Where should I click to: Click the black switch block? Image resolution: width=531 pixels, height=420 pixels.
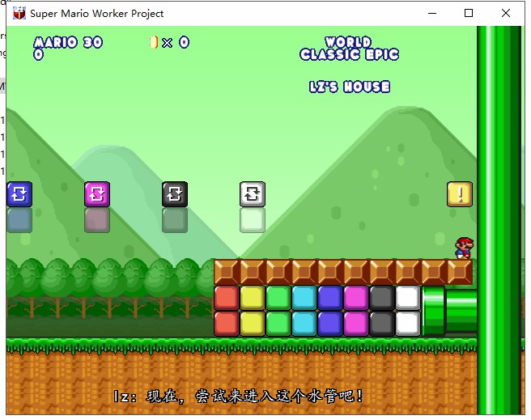(175, 194)
